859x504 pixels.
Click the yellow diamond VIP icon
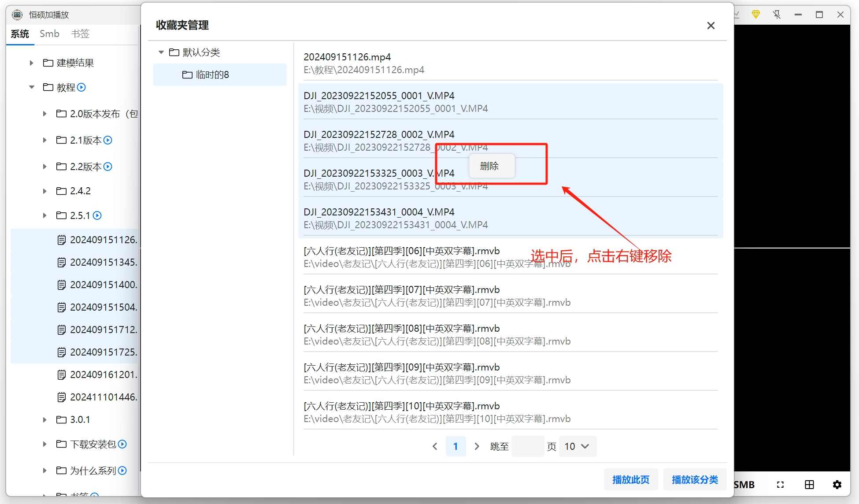click(756, 15)
